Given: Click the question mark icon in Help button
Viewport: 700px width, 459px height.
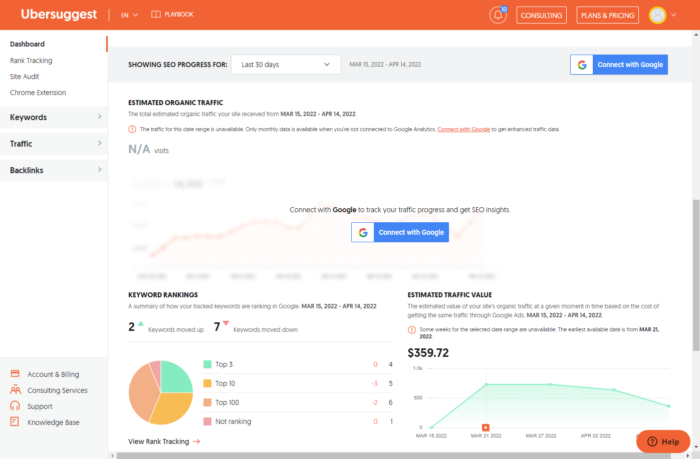Looking at the screenshot, I should (x=652, y=442).
